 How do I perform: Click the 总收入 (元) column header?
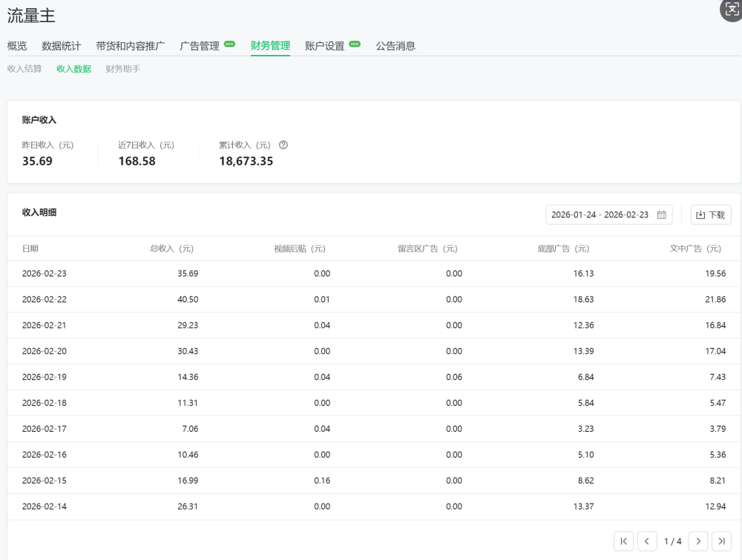(171, 249)
